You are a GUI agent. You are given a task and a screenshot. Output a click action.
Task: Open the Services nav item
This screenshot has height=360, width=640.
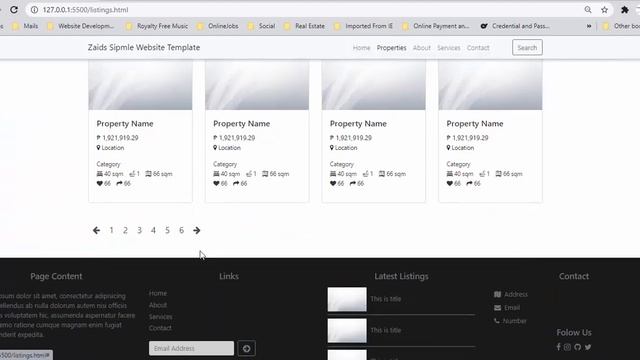449,48
